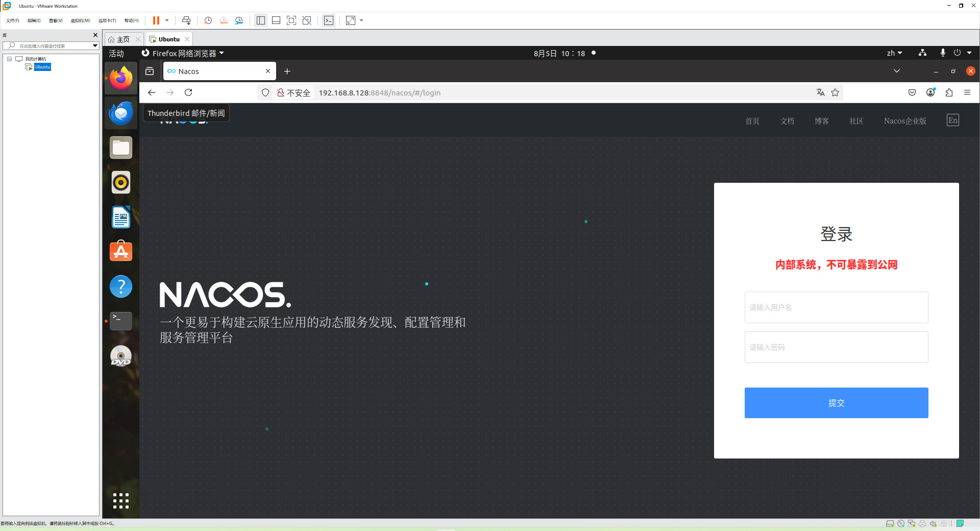Bookmark this page with star icon
The image size is (980, 531).
(835, 92)
